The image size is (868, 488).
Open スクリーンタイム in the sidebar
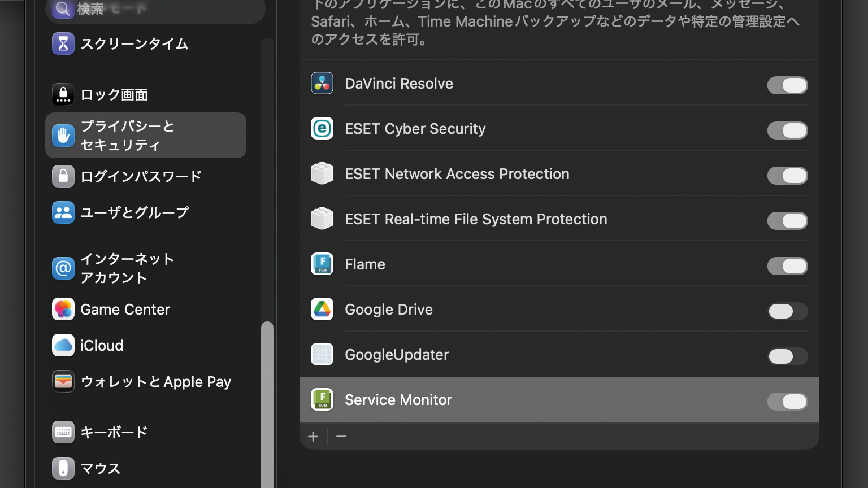(x=134, y=44)
